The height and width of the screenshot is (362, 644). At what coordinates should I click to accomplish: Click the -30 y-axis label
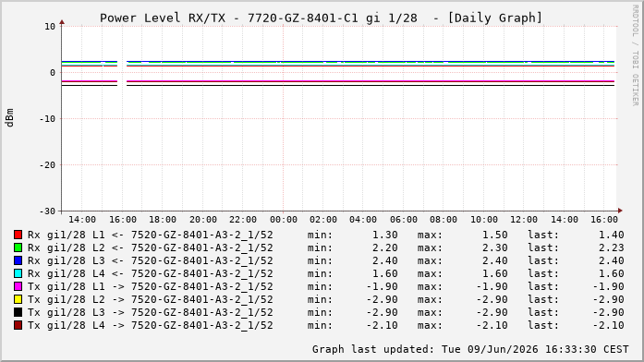[x=47, y=211]
